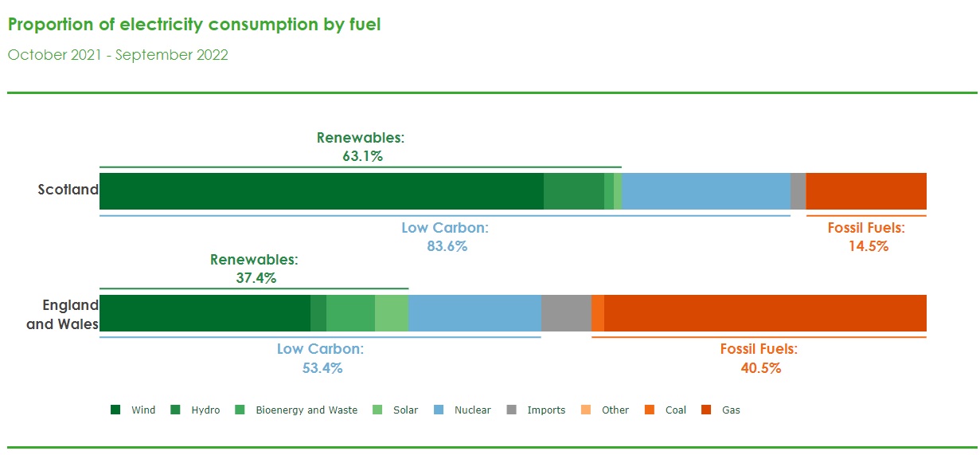Click Scotland's dark green Wind bar segment

[322, 191]
